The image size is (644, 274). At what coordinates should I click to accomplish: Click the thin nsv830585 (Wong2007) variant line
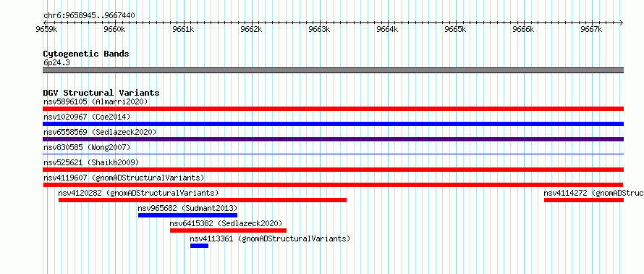point(333,154)
